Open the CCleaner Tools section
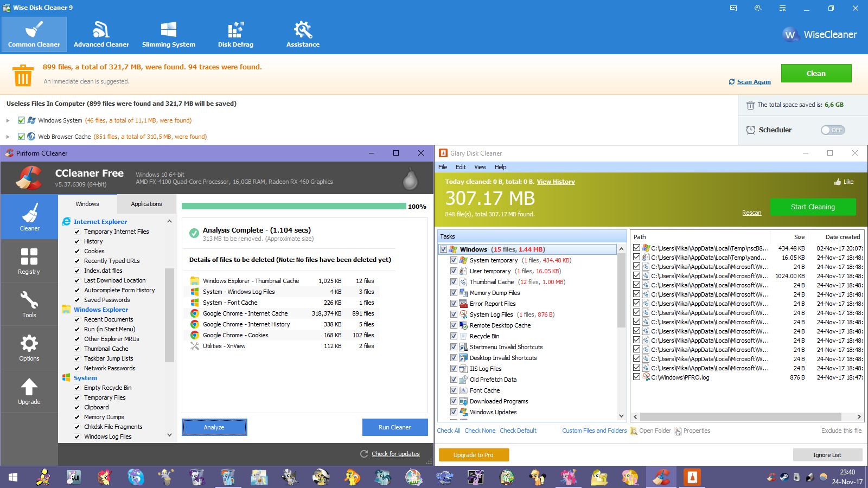This screenshot has height=488, width=868. 29,304
